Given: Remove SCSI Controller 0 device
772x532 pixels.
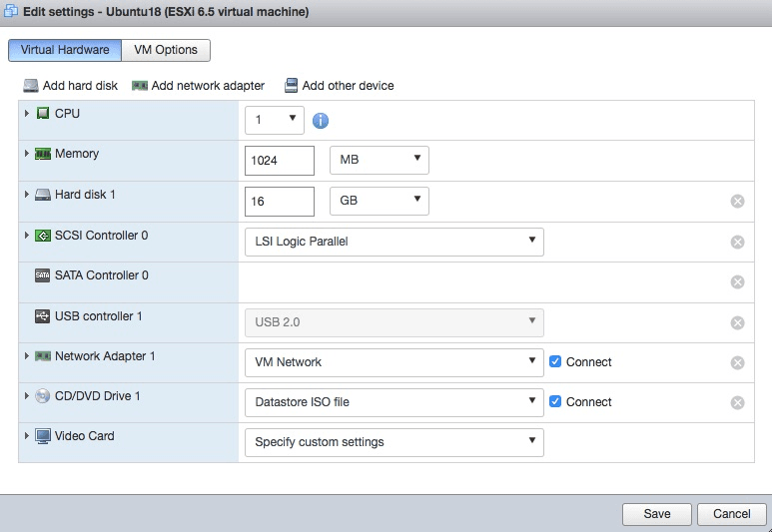Looking at the screenshot, I should (738, 242).
